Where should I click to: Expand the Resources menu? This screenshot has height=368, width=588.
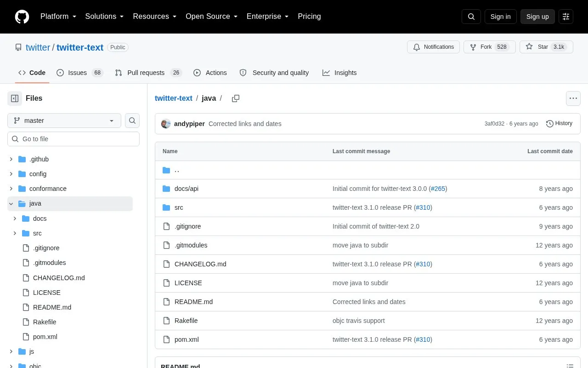(x=154, y=17)
